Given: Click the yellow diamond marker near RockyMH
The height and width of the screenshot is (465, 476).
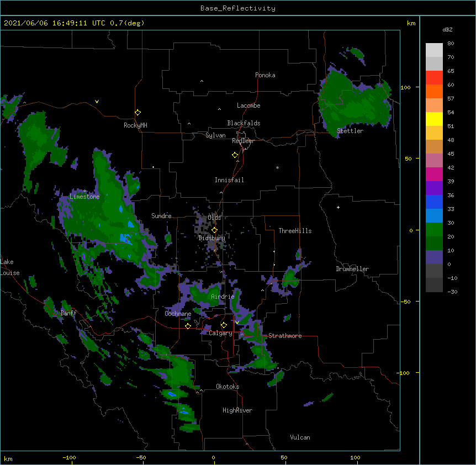Looking at the screenshot, I should click(138, 113).
